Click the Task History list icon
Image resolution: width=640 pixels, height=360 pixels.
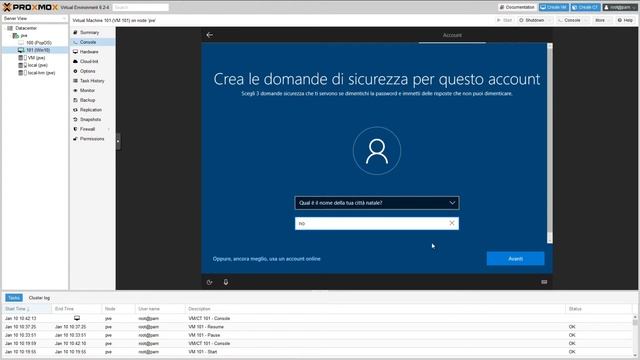75,81
